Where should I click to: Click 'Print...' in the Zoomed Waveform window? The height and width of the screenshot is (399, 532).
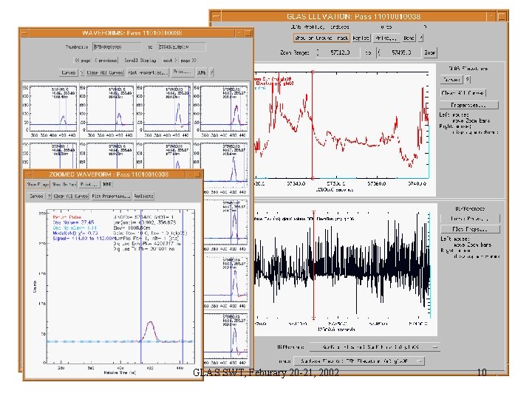pyautogui.click(x=89, y=184)
